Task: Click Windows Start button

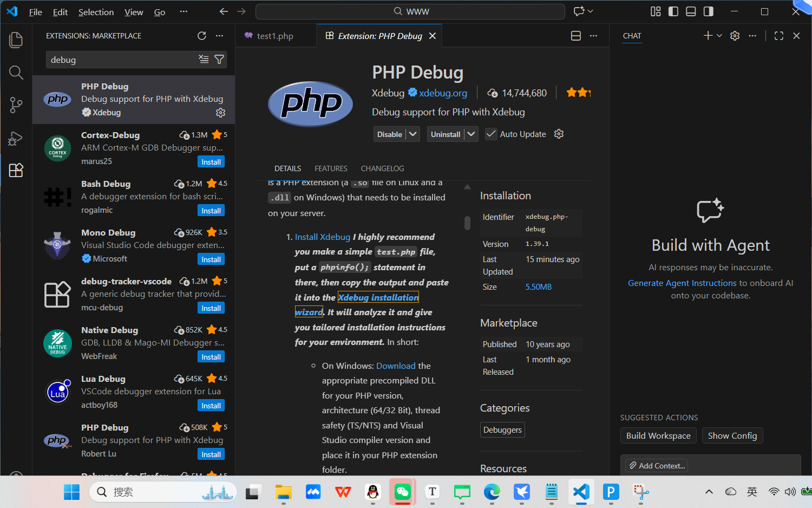Action: click(x=71, y=492)
